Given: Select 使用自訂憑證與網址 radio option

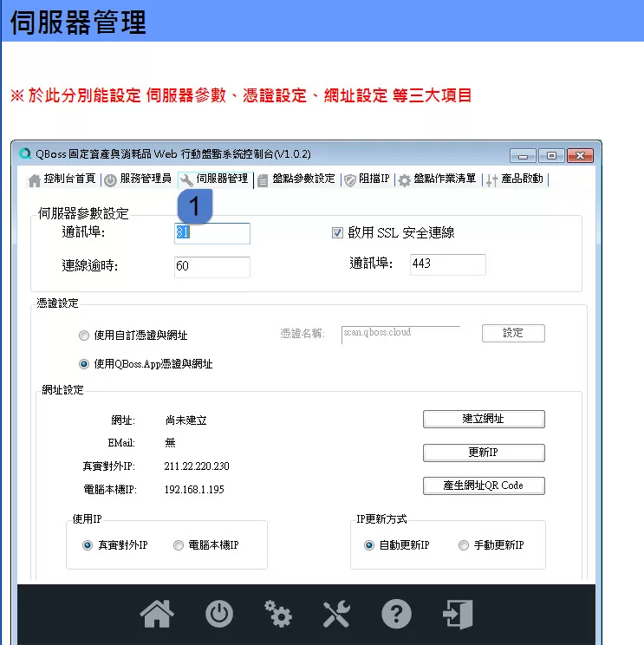Looking at the screenshot, I should 83,336.
